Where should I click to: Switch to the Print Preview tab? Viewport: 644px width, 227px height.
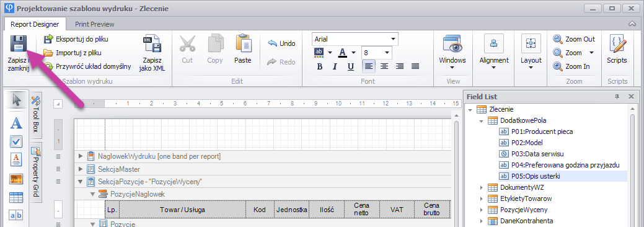[94, 24]
